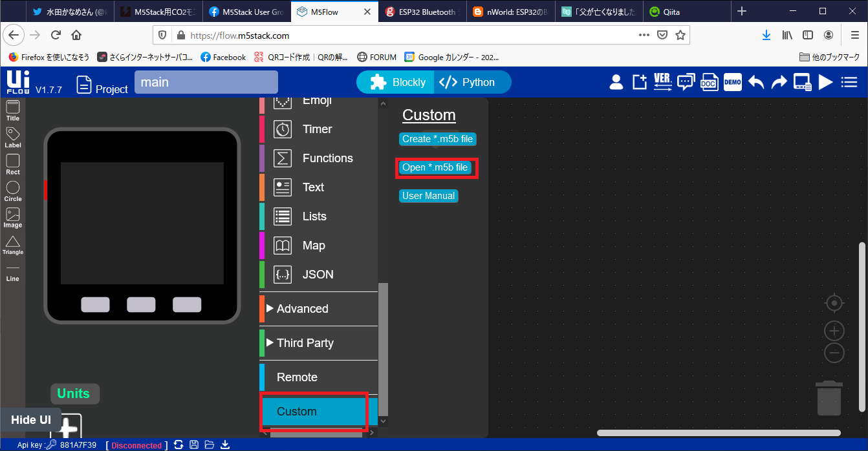Run the program with play button
The width and height of the screenshot is (868, 451).
pos(825,82)
